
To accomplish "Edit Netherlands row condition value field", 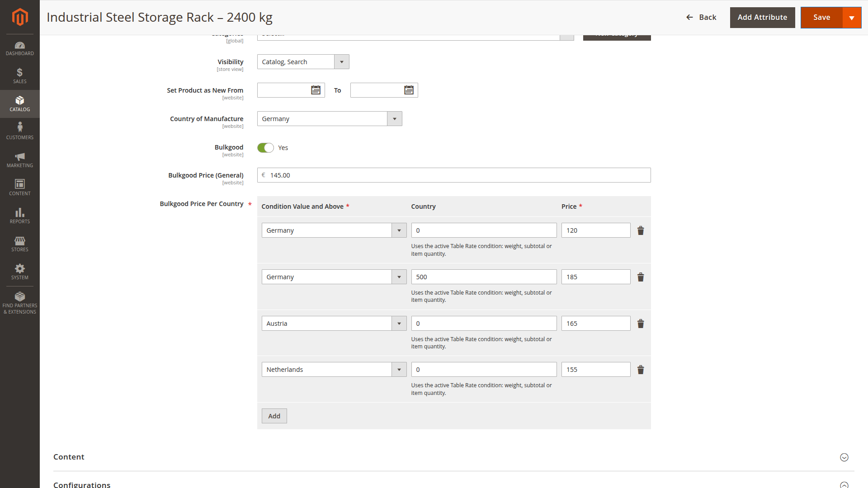I will tap(484, 370).
